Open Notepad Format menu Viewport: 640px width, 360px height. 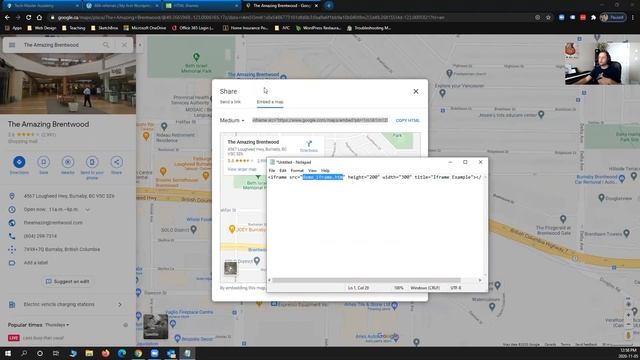297,171
